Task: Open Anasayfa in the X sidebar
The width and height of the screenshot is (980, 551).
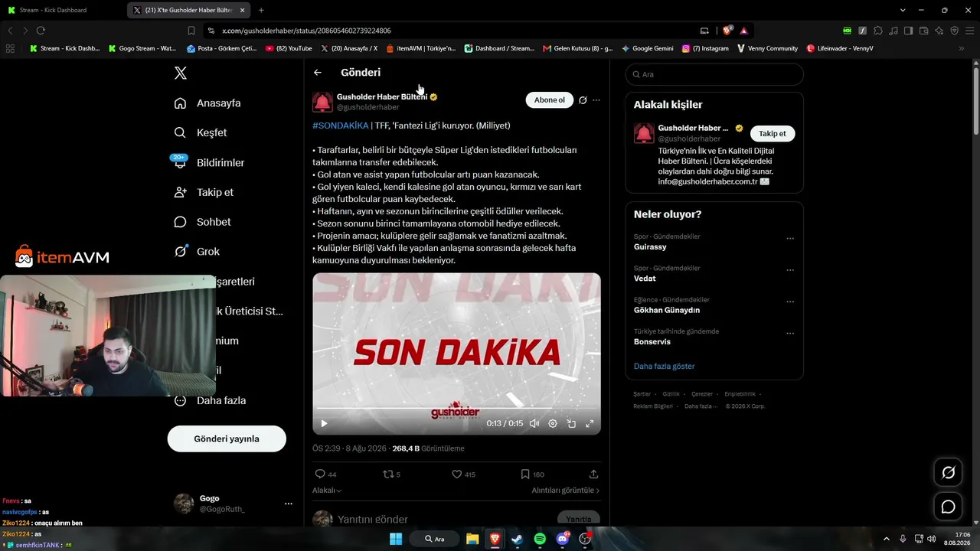Action: coord(207,103)
